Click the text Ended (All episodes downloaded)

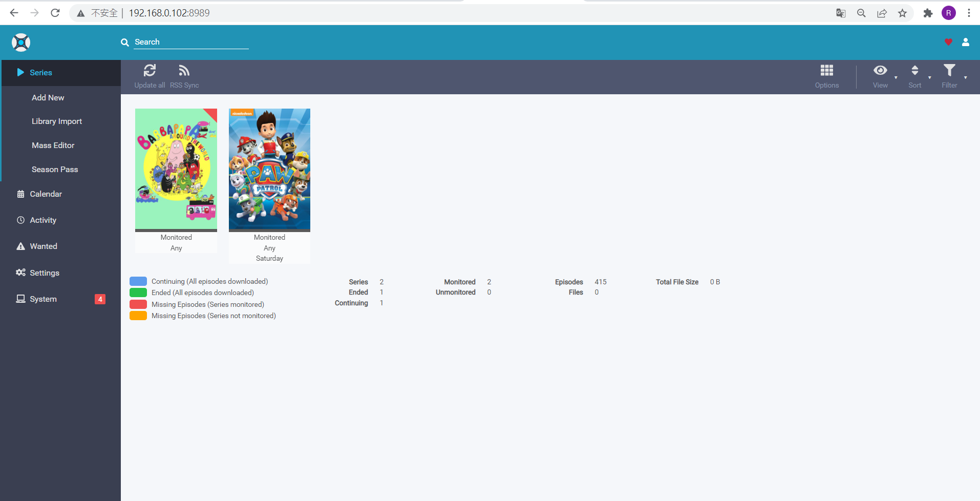[202, 293]
